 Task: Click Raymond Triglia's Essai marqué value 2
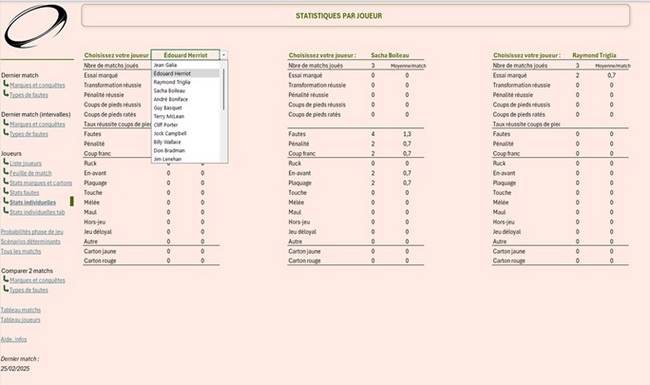click(577, 75)
